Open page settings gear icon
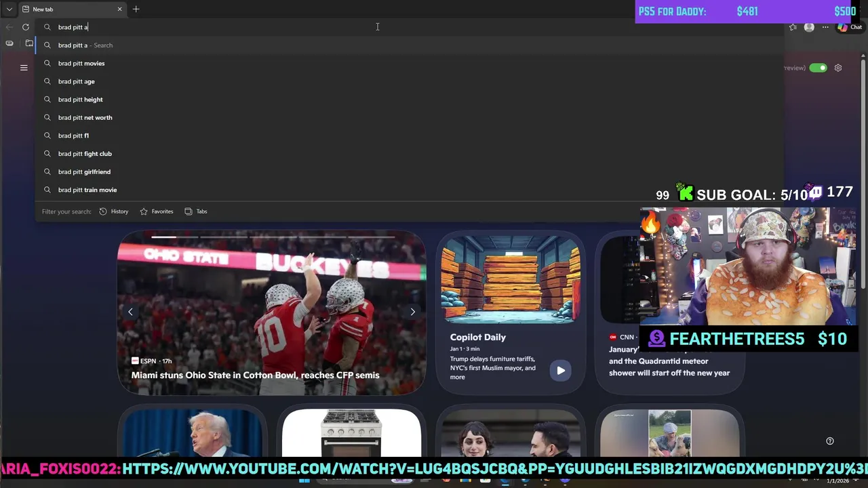 pos(838,68)
